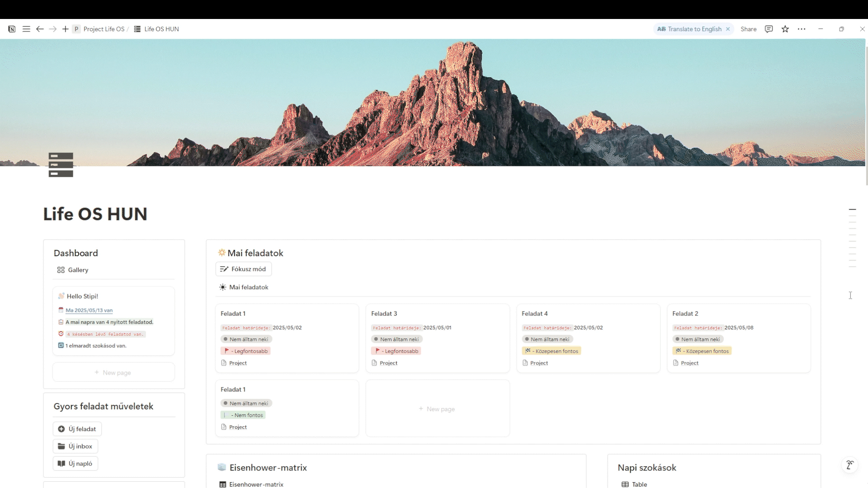
Task: Open the three-dot page options menu
Action: coord(802,29)
